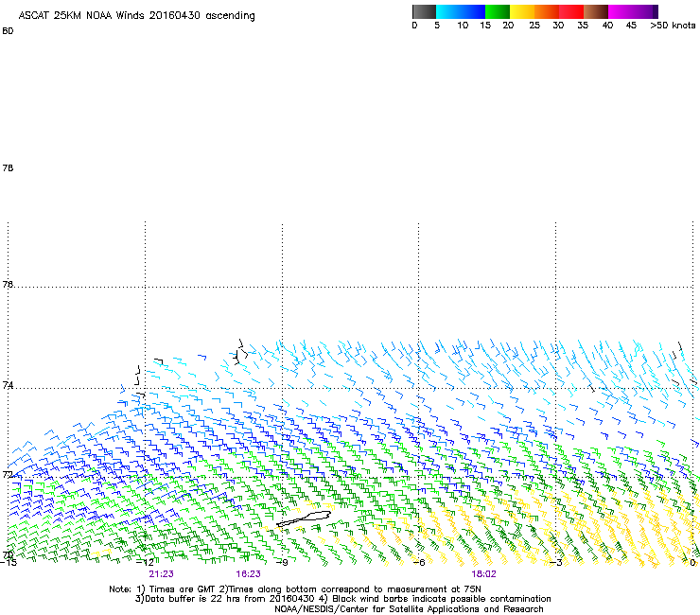This screenshot has width=700, height=615.
Task: Click the orange 25-30 knots color band
Action: coord(547,11)
